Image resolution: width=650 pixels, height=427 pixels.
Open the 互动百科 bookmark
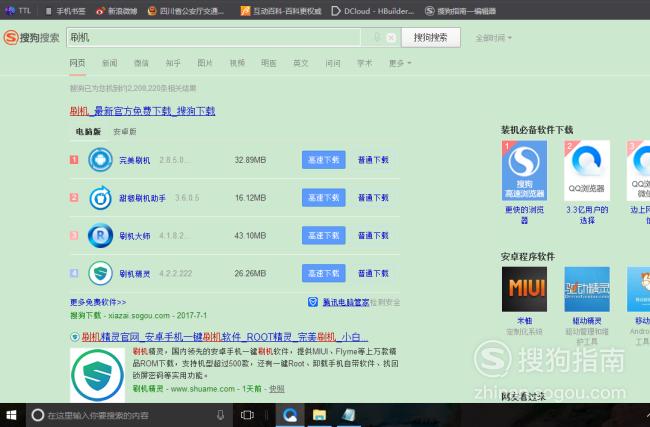pos(281,11)
